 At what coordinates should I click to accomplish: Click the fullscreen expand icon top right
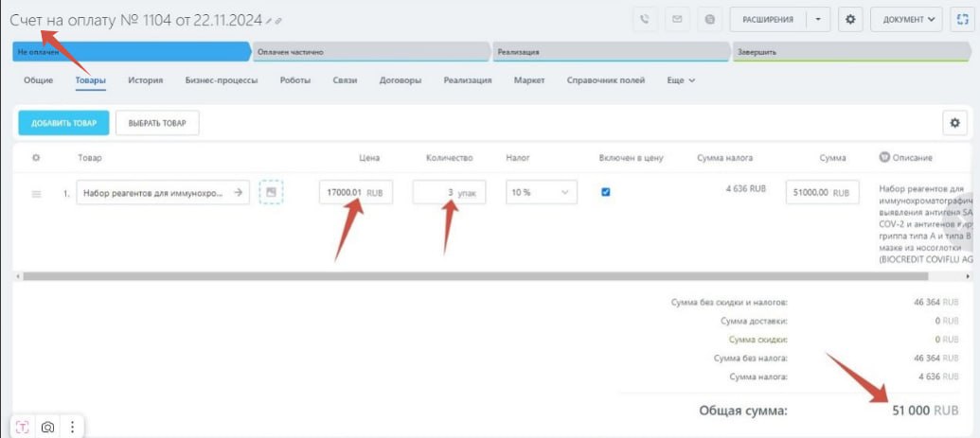click(963, 19)
